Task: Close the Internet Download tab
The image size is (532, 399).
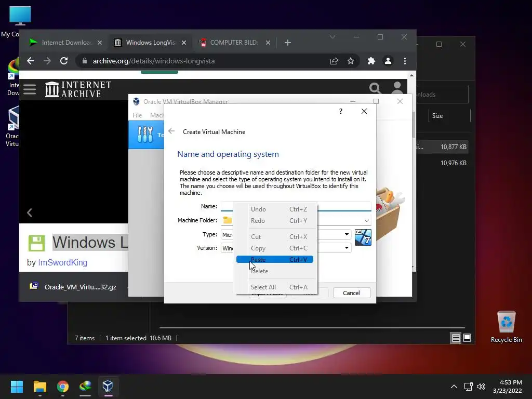Action: click(99, 43)
